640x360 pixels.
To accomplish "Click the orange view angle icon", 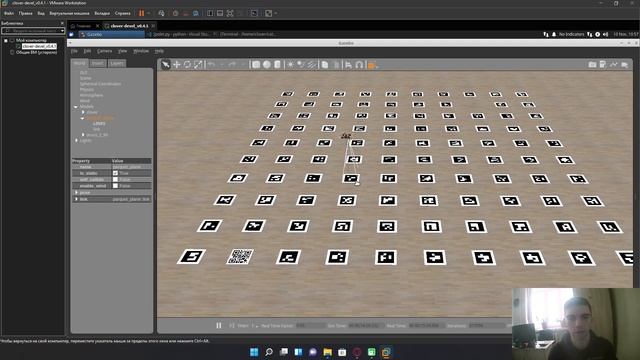I will click(x=371, y=65).
